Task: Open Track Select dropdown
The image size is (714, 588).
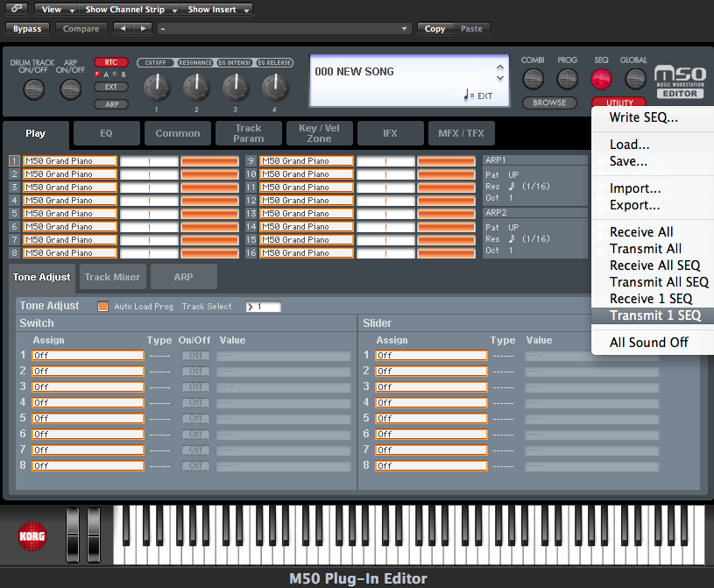Action: click(x=263, y=307)
